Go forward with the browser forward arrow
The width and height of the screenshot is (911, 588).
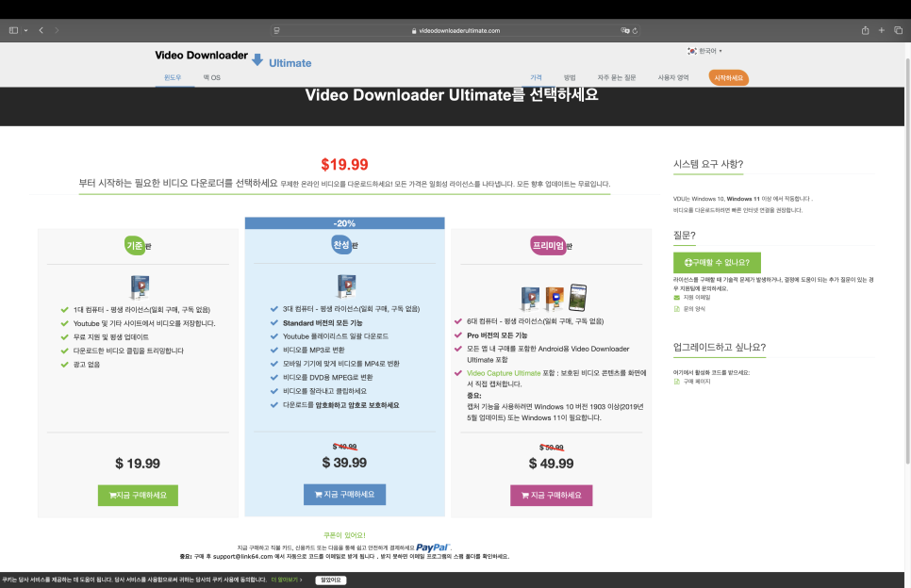57,30
